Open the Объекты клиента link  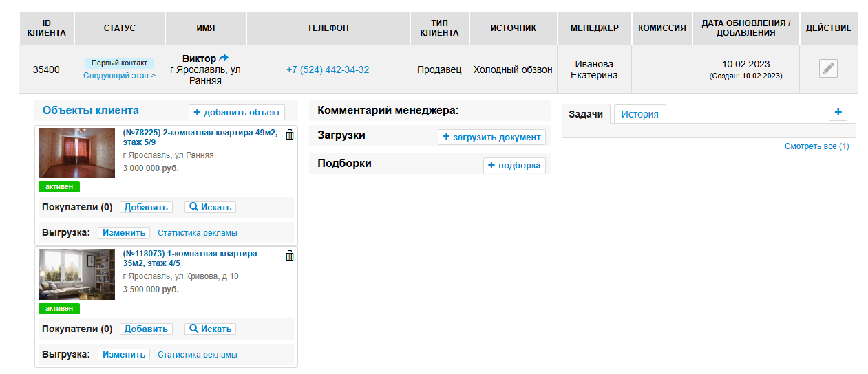[91, 110]
